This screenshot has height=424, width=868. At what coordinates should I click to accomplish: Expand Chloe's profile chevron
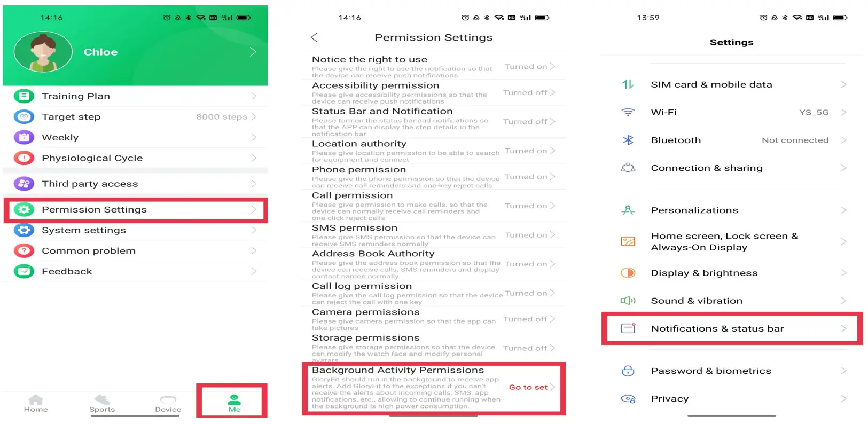(253, 52)
